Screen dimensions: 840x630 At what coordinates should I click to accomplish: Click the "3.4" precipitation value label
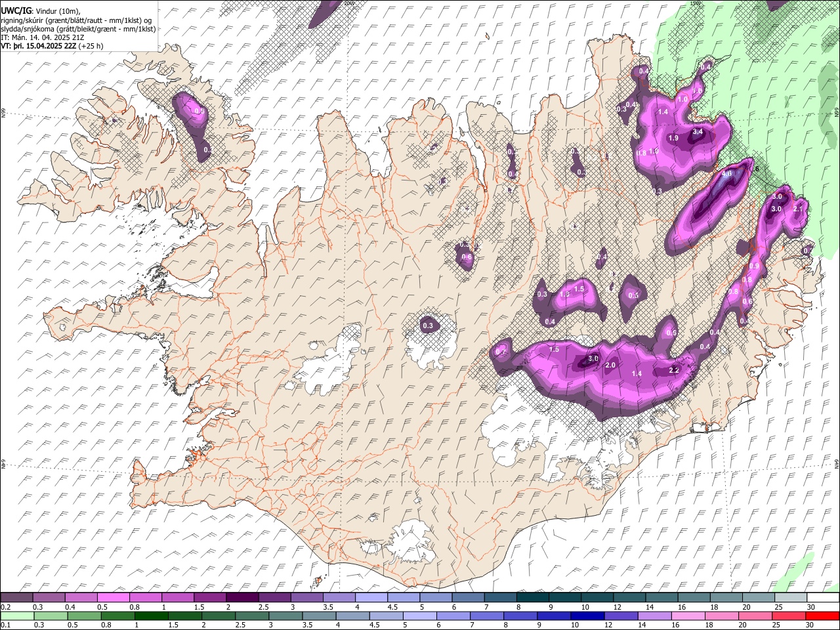pyautogui.click(x=698, y=132)
